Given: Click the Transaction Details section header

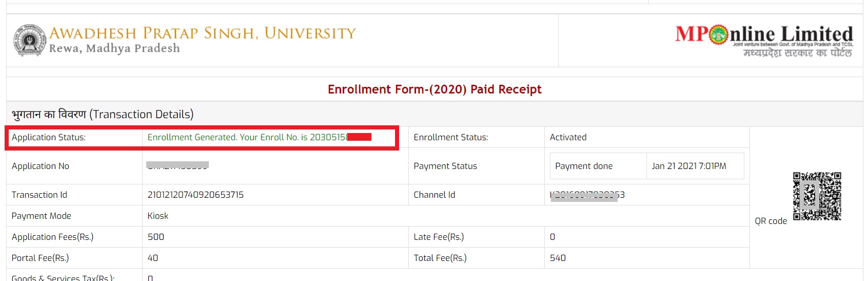Looking at the screenshot, I should pyautogui.click(x=103, y=114).
